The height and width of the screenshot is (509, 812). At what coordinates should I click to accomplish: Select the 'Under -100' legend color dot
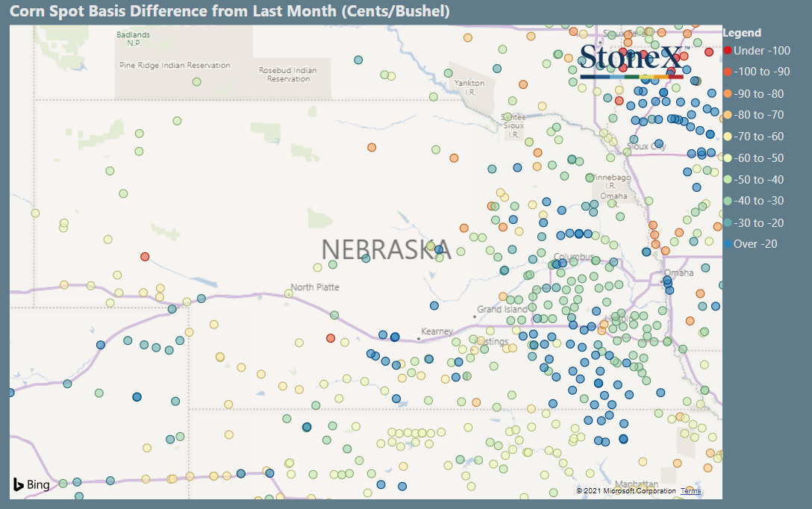click(728, 51)
